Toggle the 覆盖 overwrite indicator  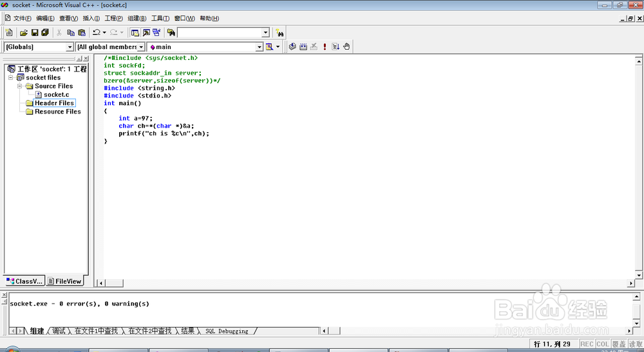618,344
